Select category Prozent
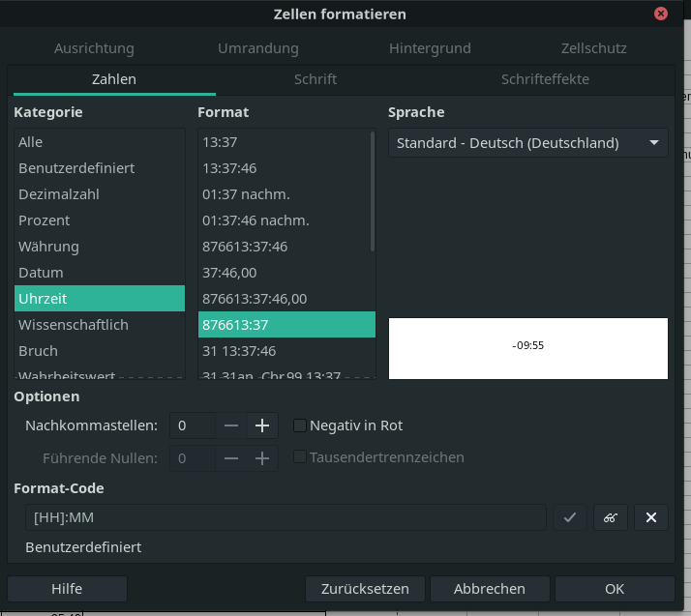 100,220
